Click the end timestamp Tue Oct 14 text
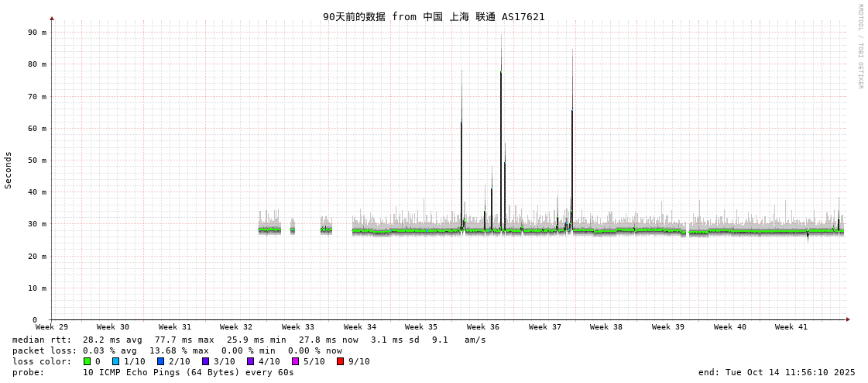The height and width of the screenshot is (383, 868). (x=777, y=372)
